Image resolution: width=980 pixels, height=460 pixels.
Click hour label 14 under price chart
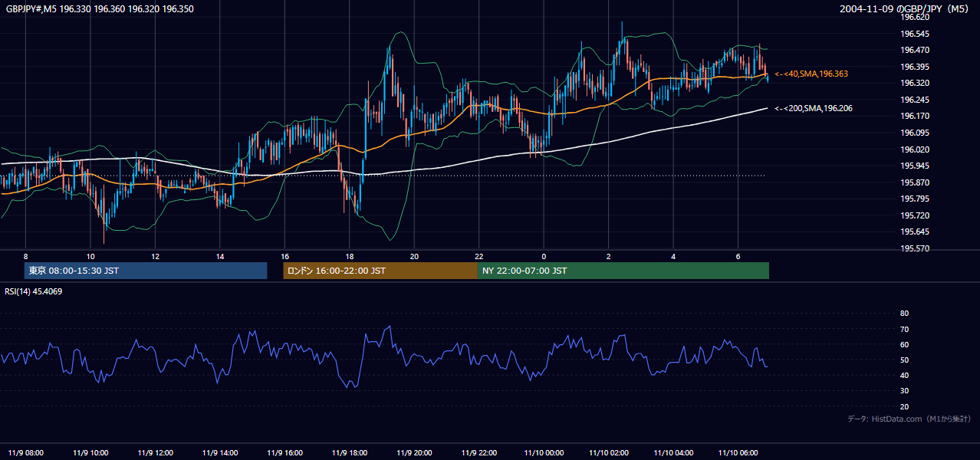tap(220, 256)
